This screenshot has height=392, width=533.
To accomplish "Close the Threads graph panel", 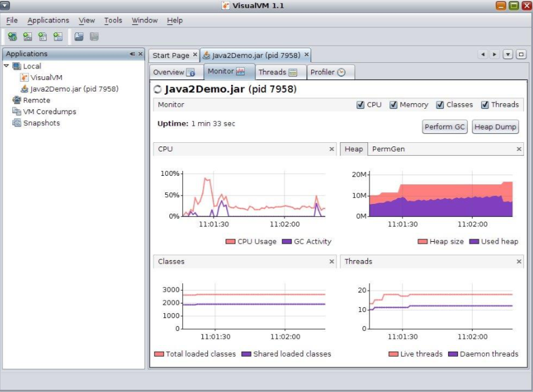I will 519,261.
